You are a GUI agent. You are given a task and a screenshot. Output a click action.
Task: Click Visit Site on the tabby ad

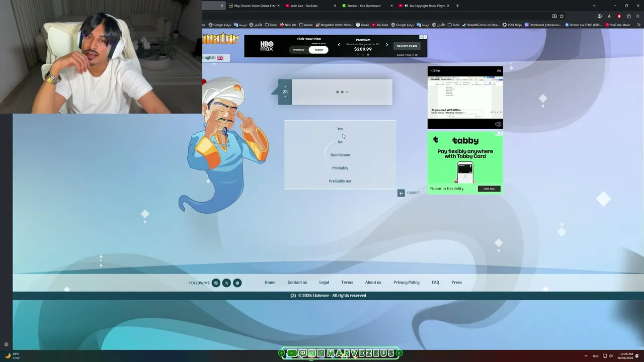coord(489,189)
